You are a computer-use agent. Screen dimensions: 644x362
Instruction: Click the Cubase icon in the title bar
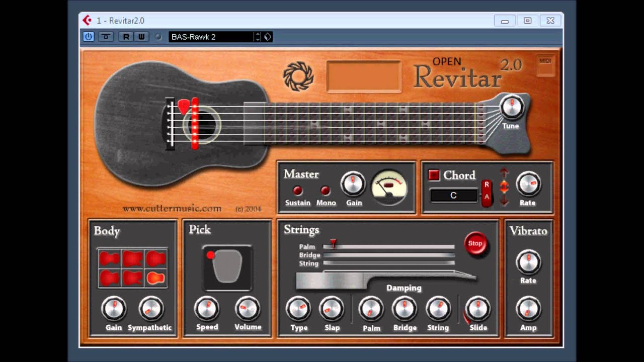point(87,20)
